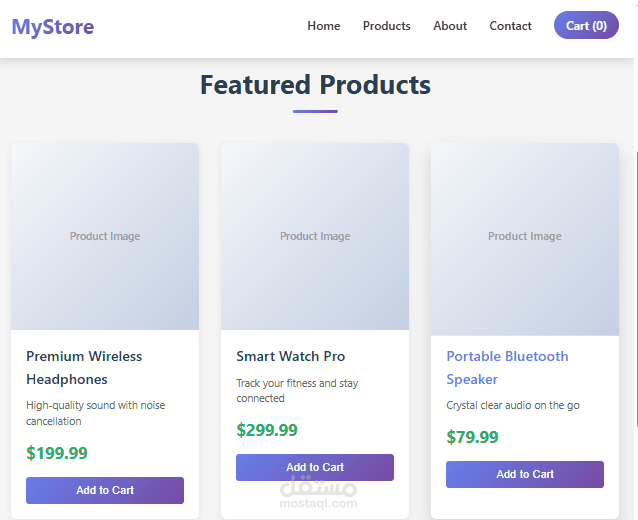The image size is (638, 520).
Task: Click the headphones product image
Action: click(105, 236)
